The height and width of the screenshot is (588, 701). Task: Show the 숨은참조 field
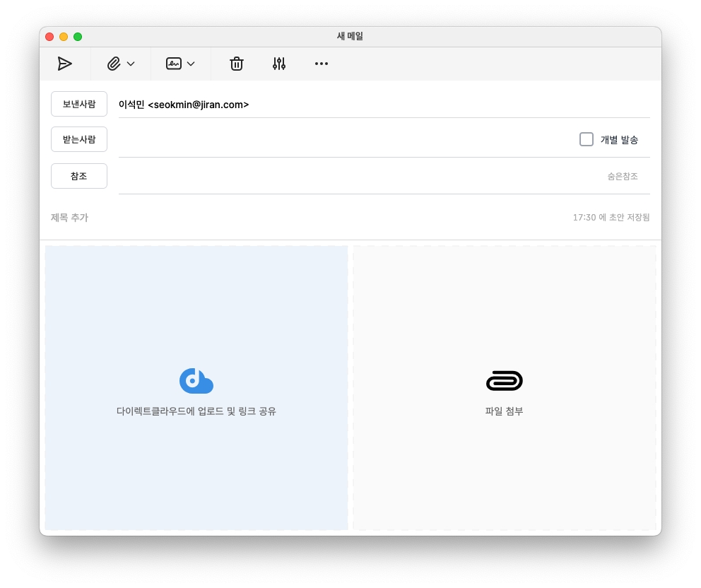622,177
